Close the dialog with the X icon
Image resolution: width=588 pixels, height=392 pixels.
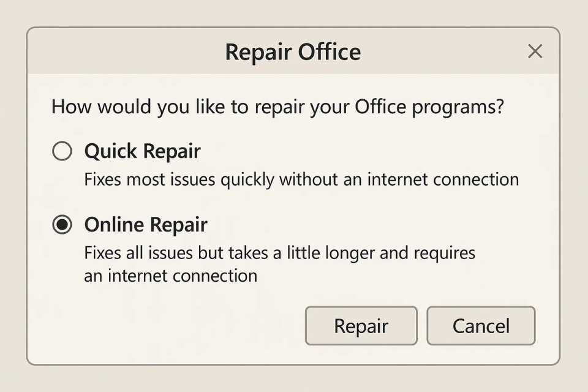[x=535, y=51]
